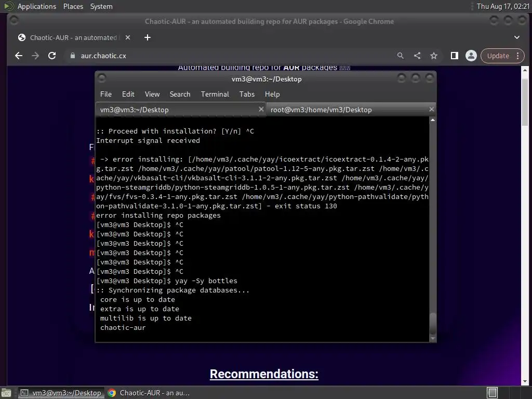Select Chaotic-AUR Chrome taskbar entry
The image size is (532, 399).
pos(149,393)
